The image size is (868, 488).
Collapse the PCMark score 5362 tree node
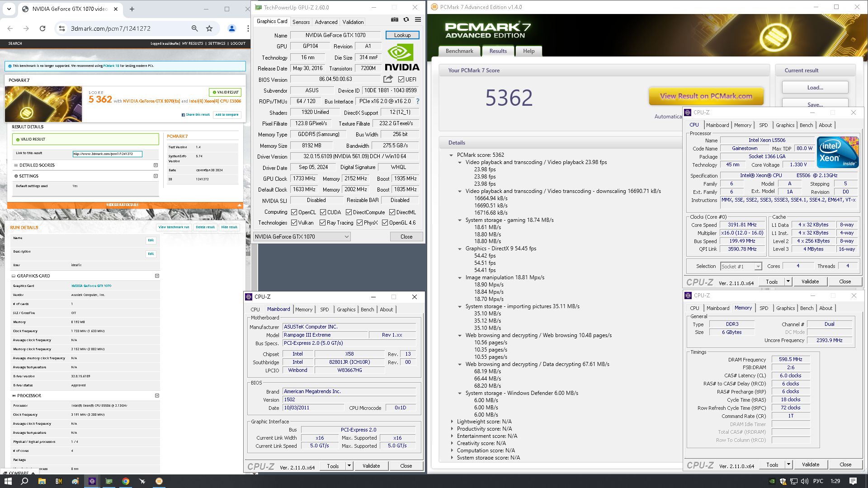coord(451,155)
